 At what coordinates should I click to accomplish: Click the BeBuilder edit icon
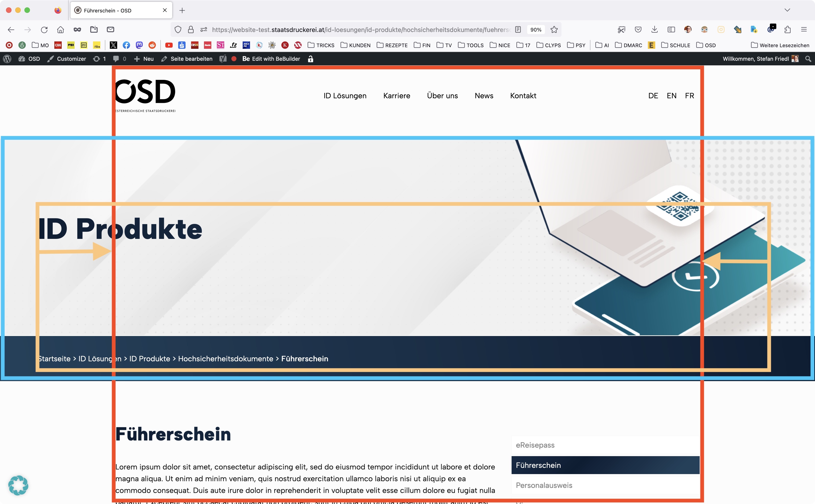pos(246,58)
